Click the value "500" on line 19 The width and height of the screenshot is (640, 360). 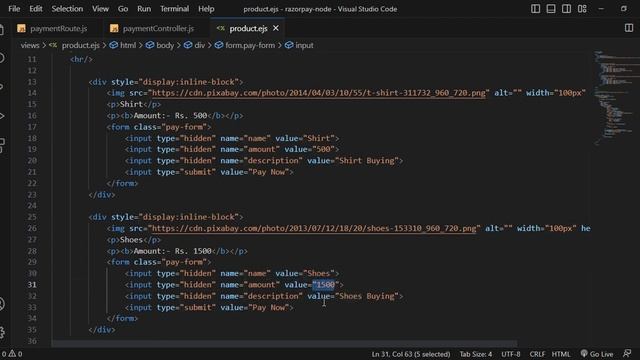click(x=323, y=149)
